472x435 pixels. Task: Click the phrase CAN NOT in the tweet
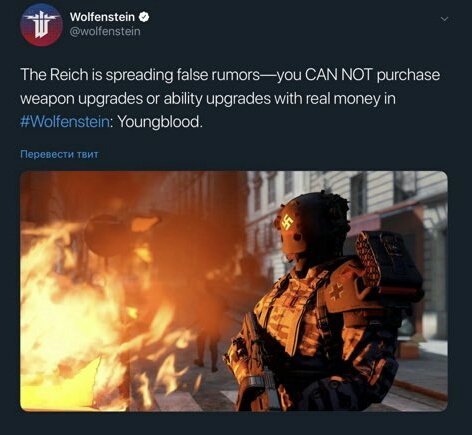coord(339,75)
